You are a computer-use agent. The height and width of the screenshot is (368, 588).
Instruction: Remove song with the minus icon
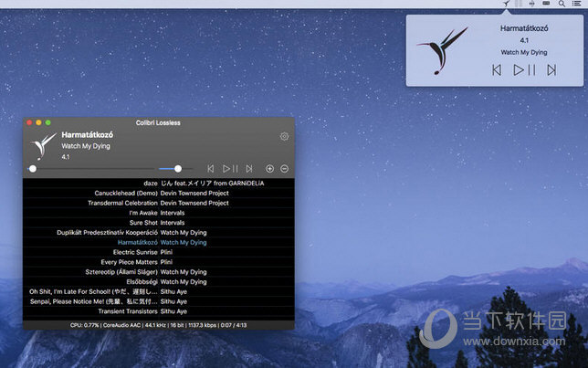tap(285, 169)
